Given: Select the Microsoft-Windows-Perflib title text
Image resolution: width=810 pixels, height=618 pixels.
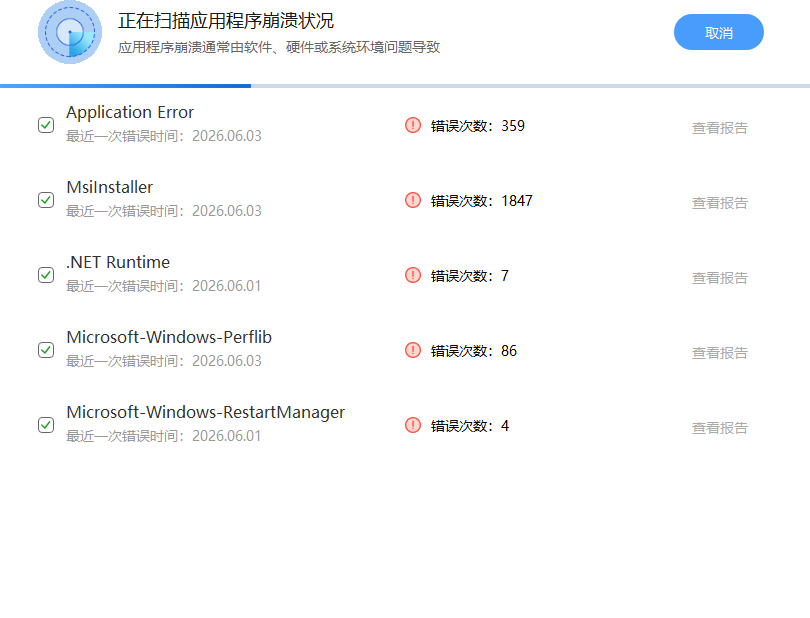Looking at the screenshot, I should coord(169,337).
